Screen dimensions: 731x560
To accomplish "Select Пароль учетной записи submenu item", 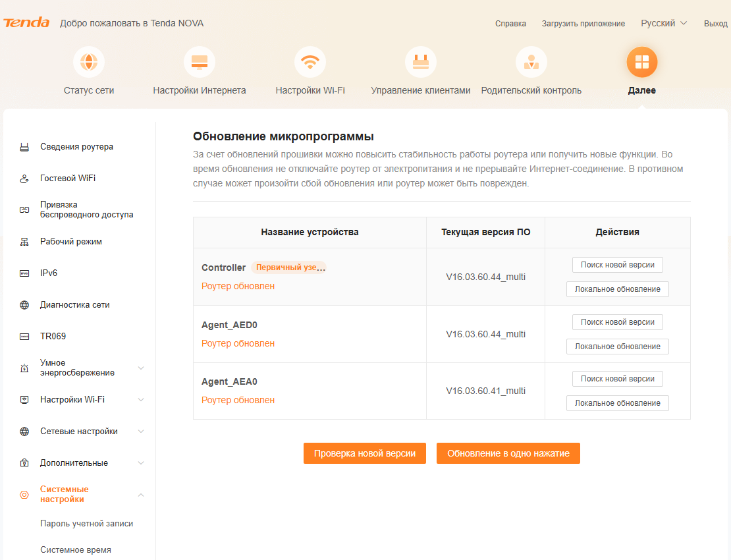I will [87, 524].
